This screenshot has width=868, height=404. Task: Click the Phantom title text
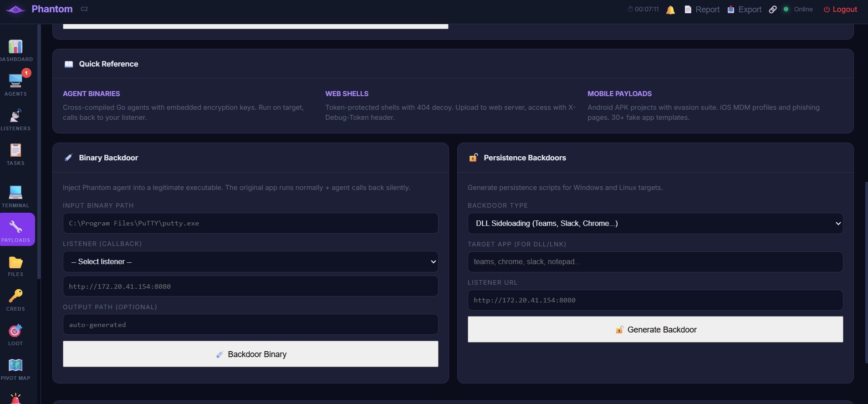[52, 9]
